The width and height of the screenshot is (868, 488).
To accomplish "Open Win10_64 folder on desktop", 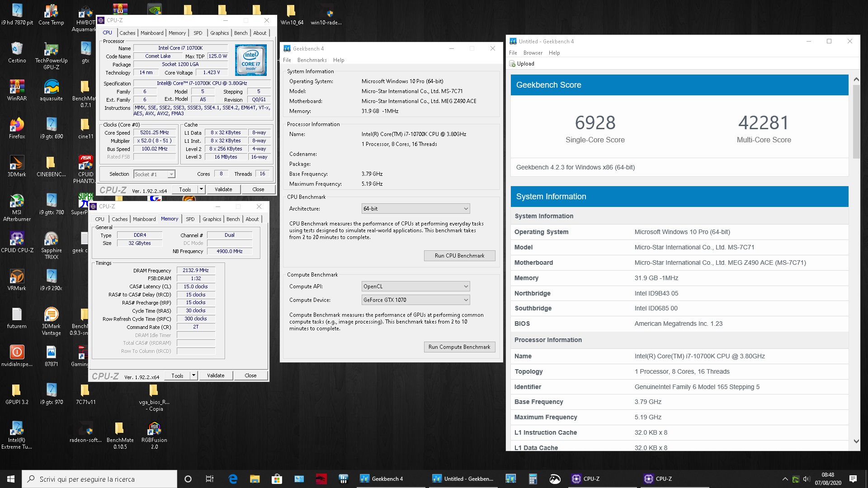I will pyautogui.click(x=292, y=14).
